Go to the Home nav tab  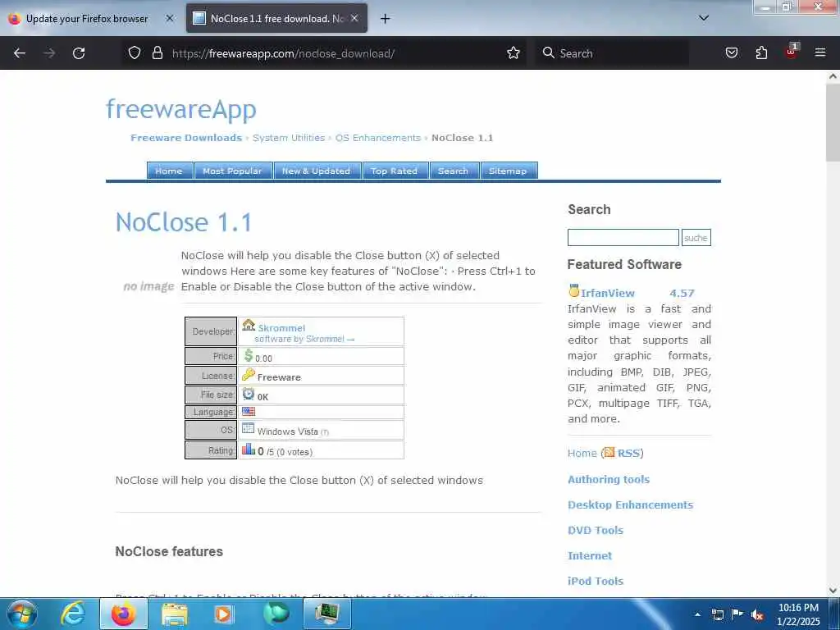[x=169, y=171]
